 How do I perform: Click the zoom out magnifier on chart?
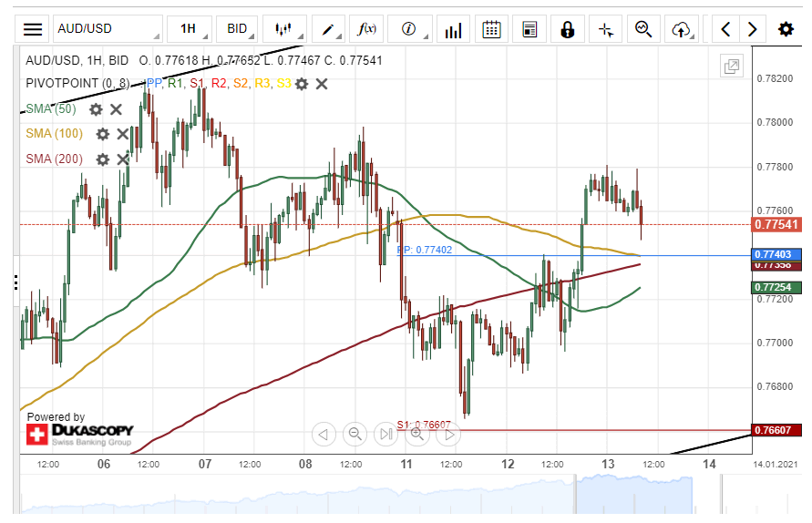pos(355,434)
